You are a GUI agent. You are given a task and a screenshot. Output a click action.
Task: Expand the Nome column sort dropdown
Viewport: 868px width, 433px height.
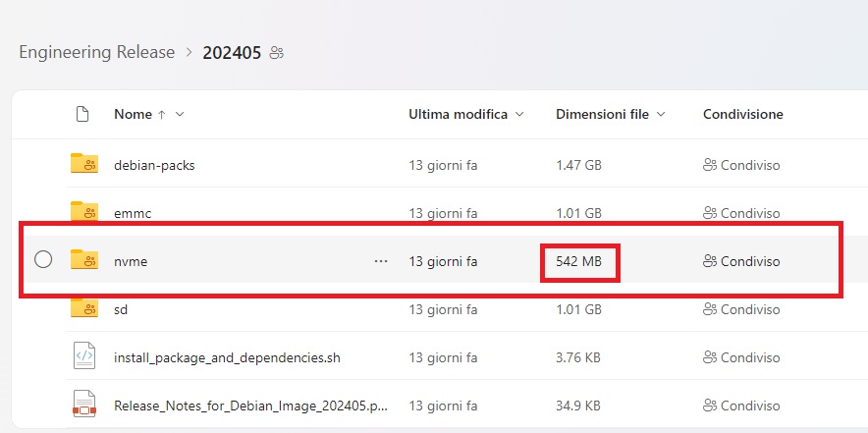pos(180,115)
